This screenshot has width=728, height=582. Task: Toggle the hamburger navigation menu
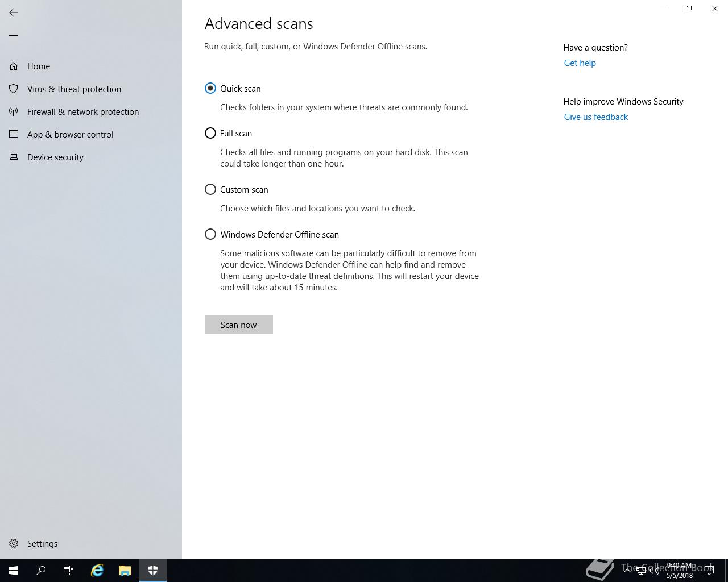pos(14,38)
